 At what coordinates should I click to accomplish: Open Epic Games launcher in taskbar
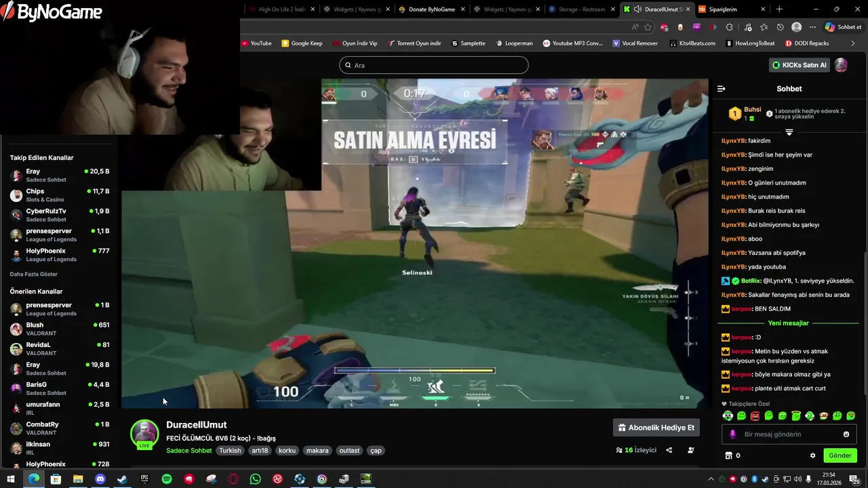[144, 479]
